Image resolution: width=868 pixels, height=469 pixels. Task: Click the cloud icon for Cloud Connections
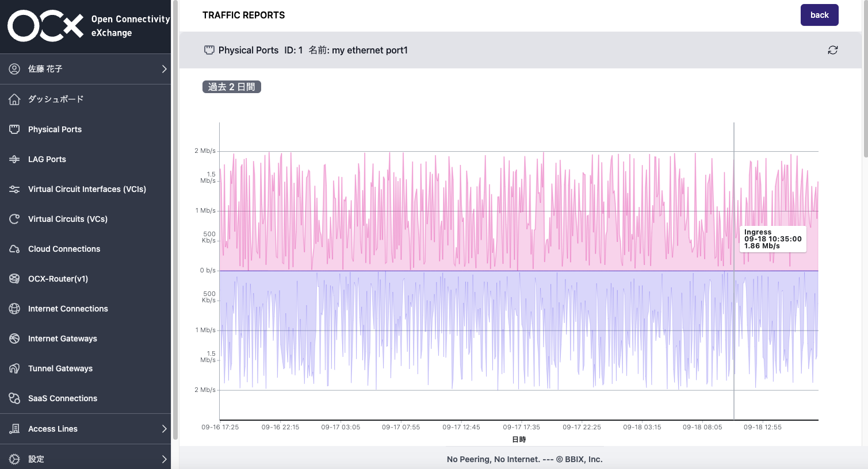coord(14,249)
